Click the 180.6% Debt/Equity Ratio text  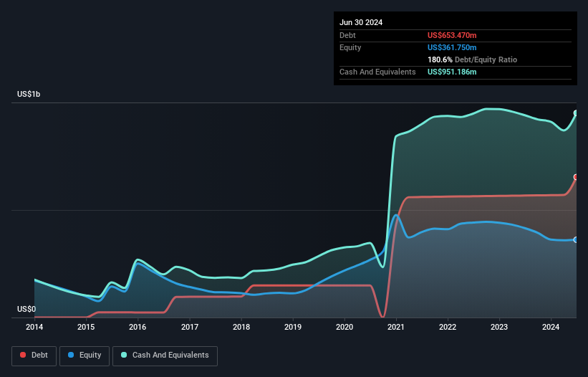click(472, 59)
